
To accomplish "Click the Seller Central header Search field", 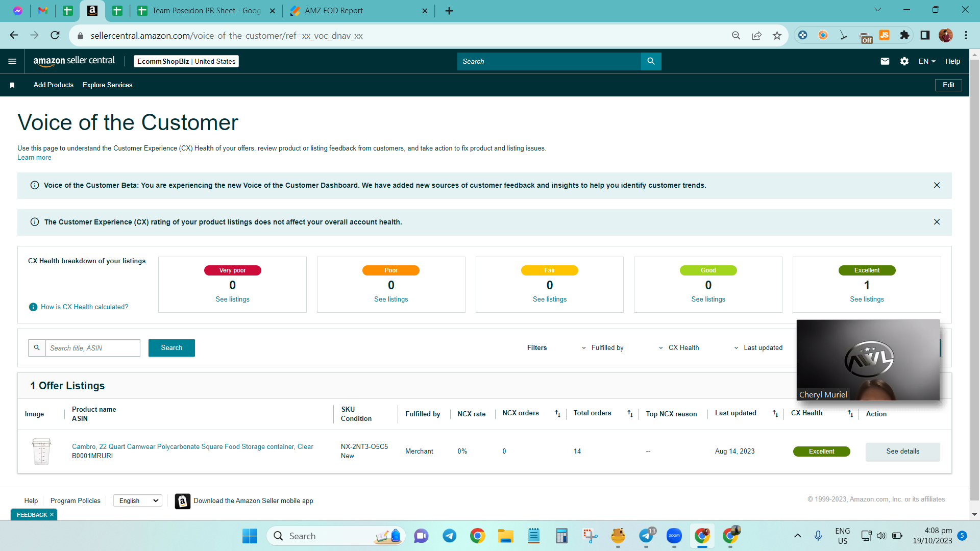I will tap(549, 61).
